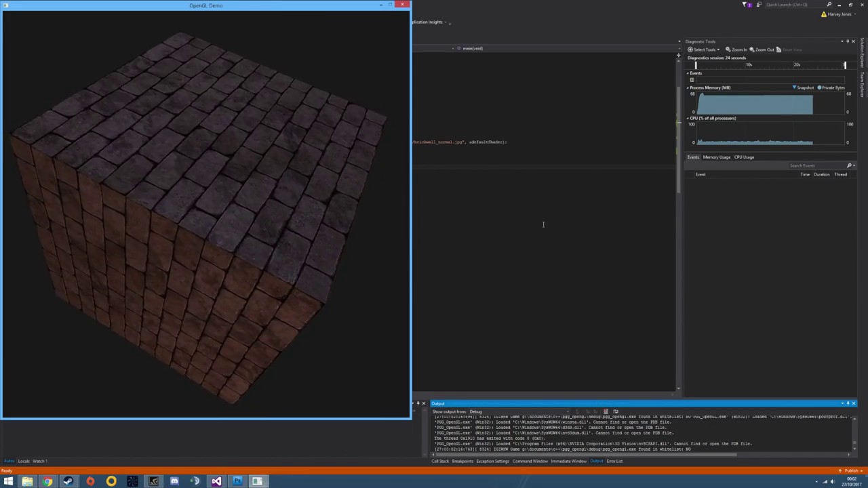Click the Search Events input field
Image resolution: width=868 pixels, height=488 pixels.
point(816,165)
